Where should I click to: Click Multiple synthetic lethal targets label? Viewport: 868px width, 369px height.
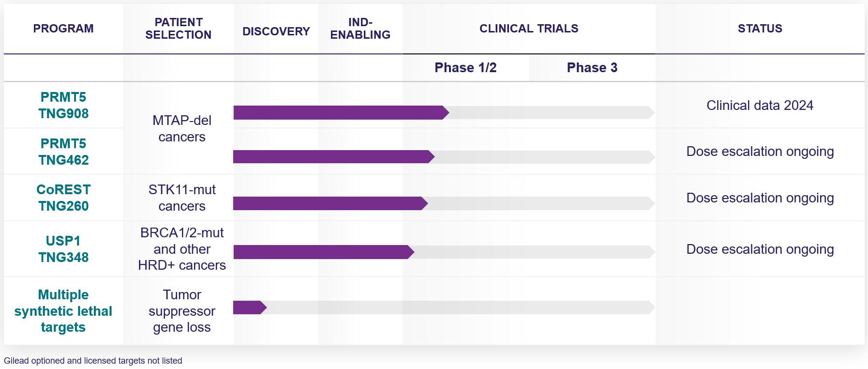pos(63,311)
